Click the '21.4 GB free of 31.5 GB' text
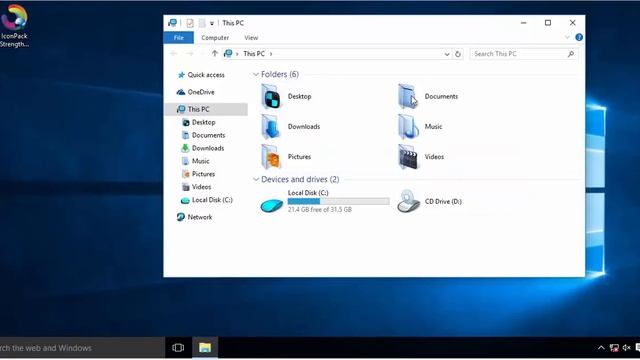Screen dimensions: 640x360 320,209
